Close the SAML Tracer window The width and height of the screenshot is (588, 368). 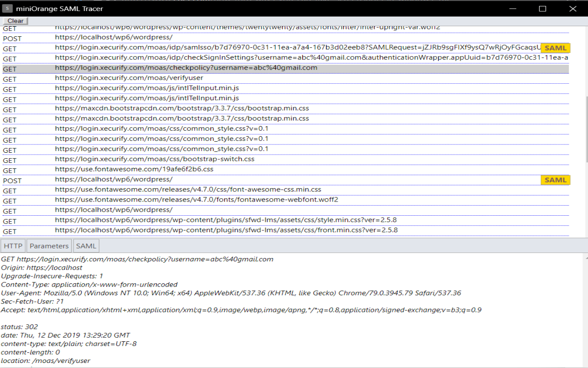coord(572,8)
